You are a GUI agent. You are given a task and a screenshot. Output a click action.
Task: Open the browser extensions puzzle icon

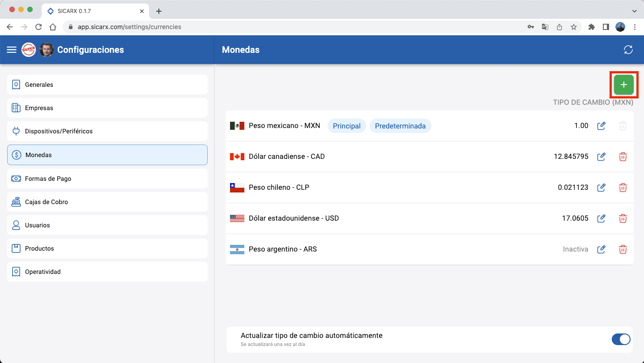click(591, 26)
